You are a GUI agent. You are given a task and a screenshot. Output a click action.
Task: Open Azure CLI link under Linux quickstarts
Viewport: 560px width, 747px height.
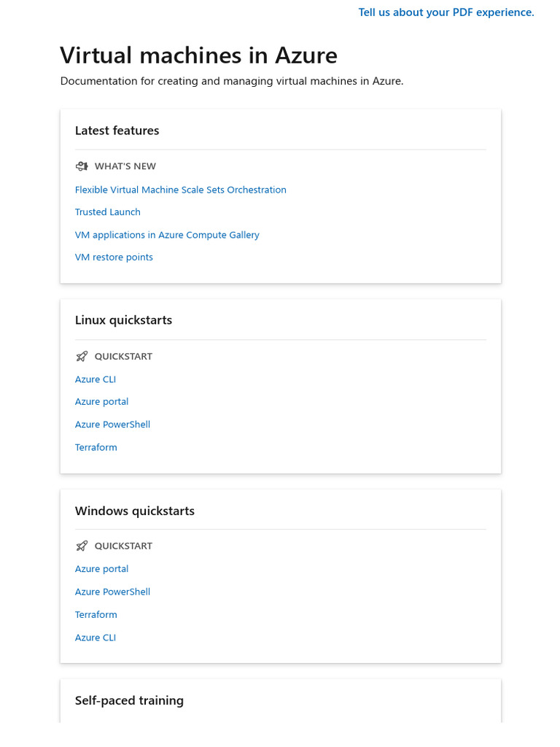click(96, 379)
